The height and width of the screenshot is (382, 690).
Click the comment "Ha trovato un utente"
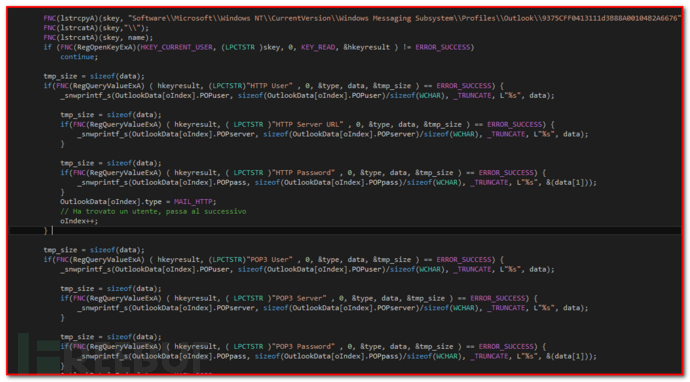(153, 212)
